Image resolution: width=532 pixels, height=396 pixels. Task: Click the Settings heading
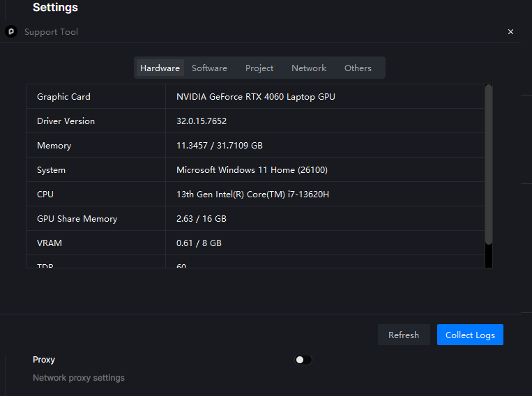point(55,8)
